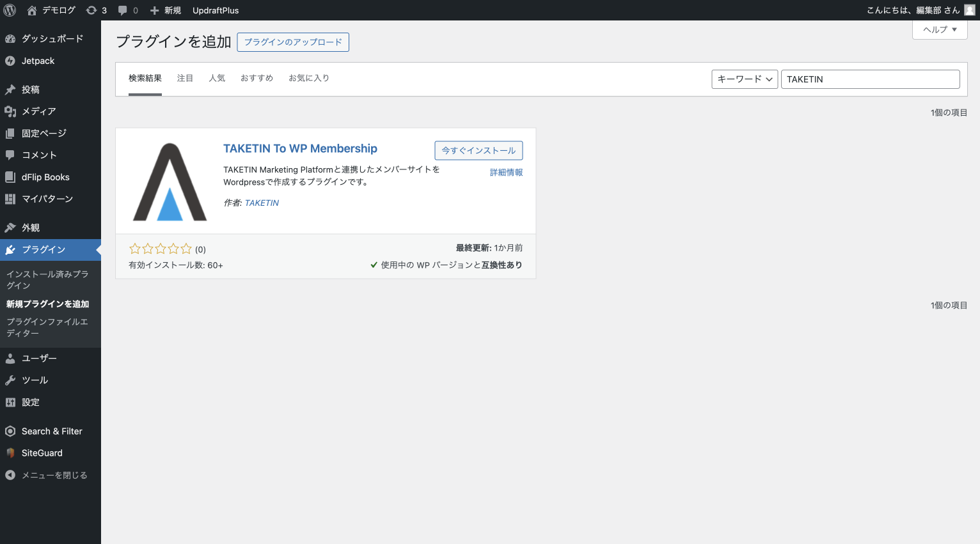The height and width of the screenshot is (544, 980).
Task: Open マイパターン in the sidebar
Action: (51, 199)
